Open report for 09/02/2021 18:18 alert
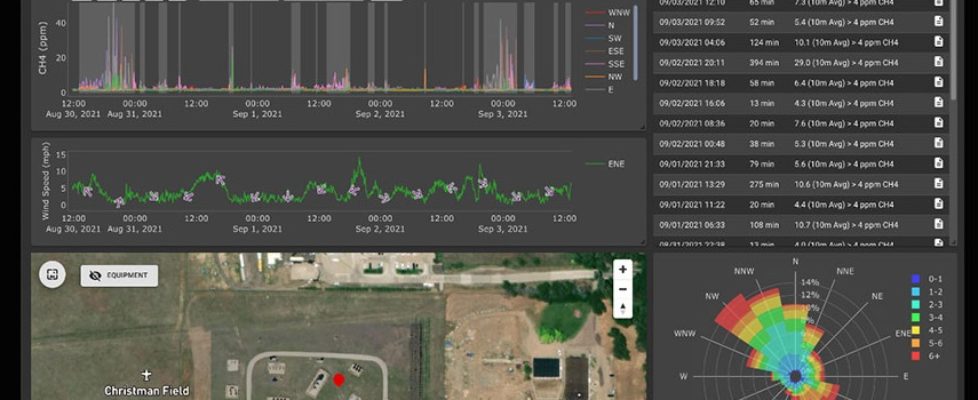This screenshot has height=400, width=978. point(938,82)
